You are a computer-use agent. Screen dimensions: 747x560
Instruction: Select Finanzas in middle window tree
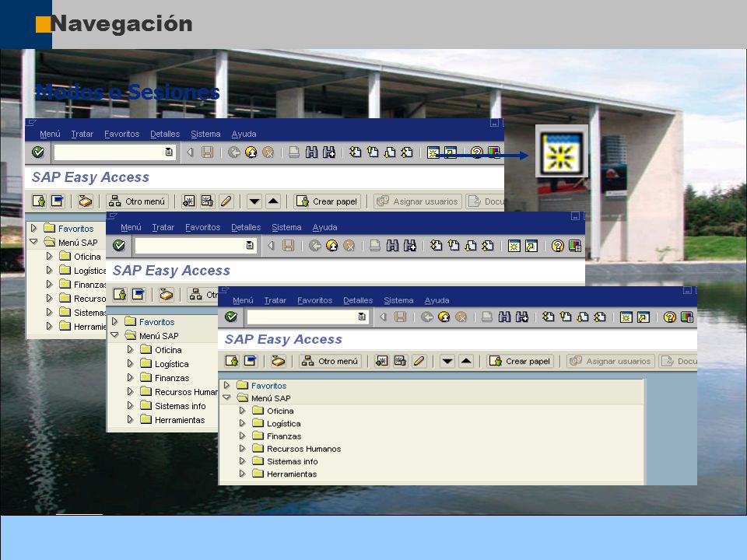[x=172, y=378]
